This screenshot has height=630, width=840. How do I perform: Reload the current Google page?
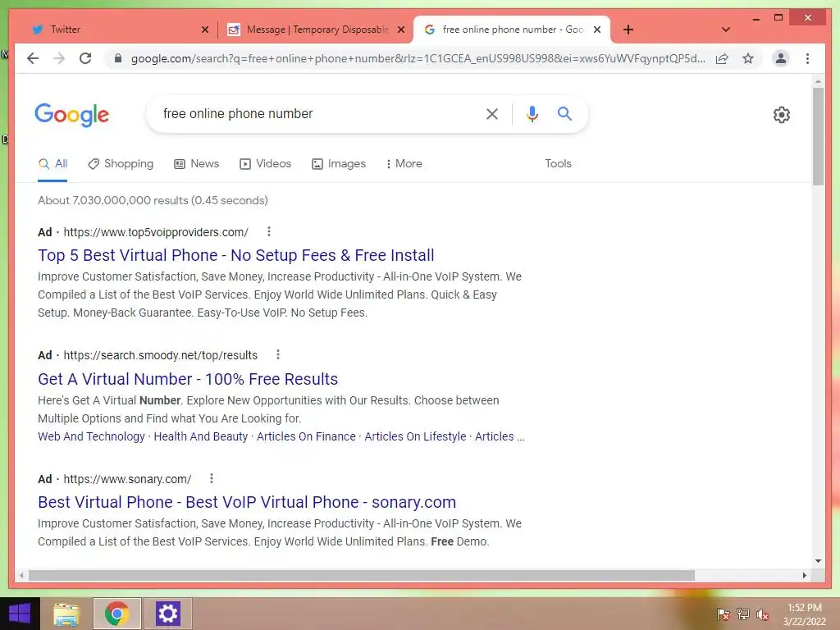[x=85, y=58]
